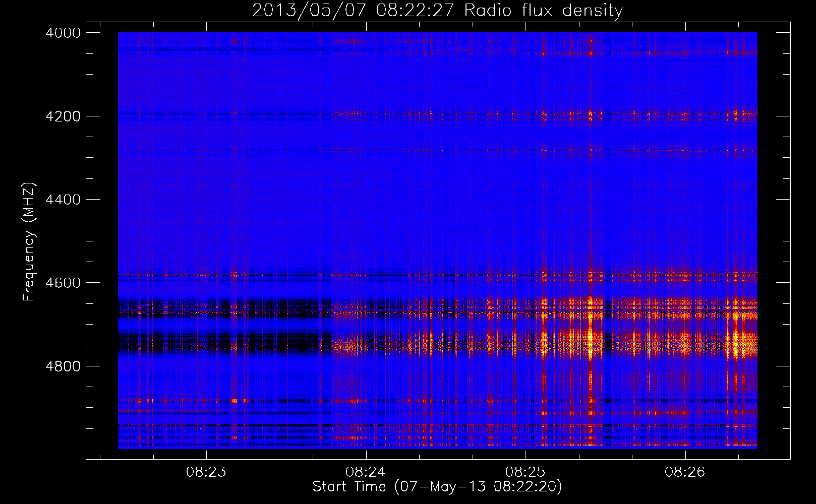Select the 4800 frequency axis label
The image size is (816, 504).
63,366
